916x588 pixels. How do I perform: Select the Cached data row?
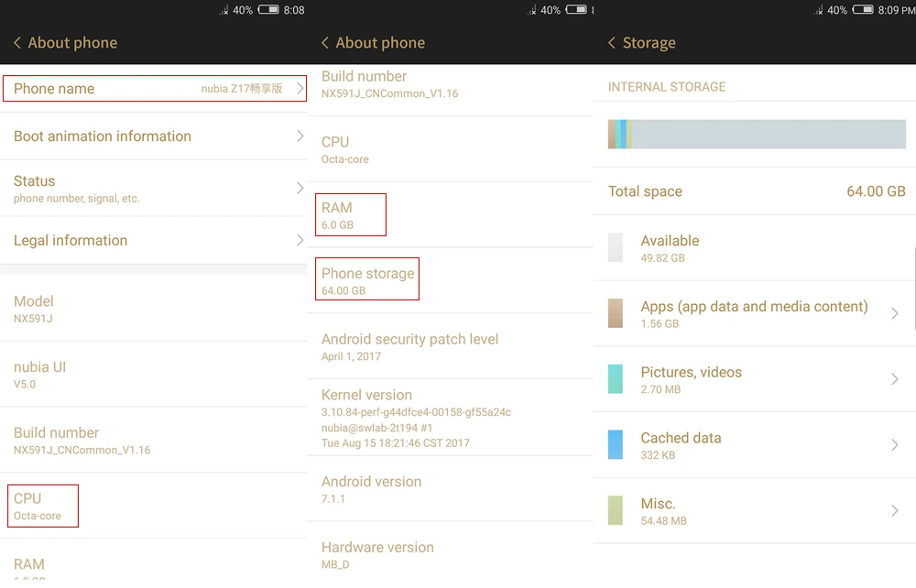click(755, 445)
